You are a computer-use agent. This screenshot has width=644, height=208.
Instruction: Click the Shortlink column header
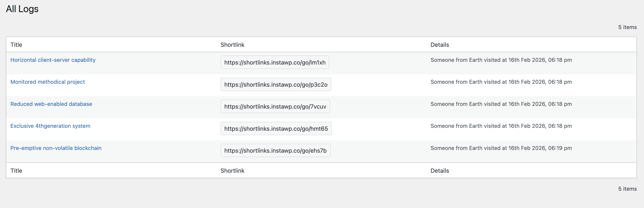pos(232,44)
